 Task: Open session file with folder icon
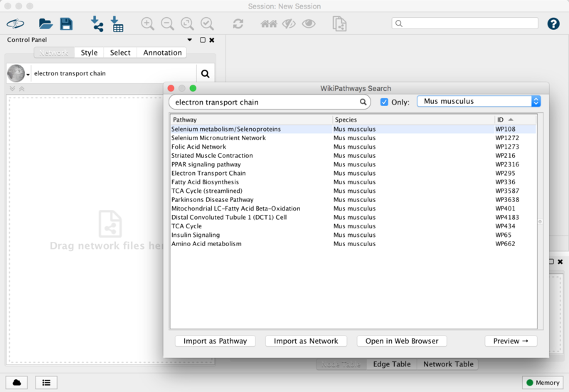pyautogui.click(x=46, y=24)
